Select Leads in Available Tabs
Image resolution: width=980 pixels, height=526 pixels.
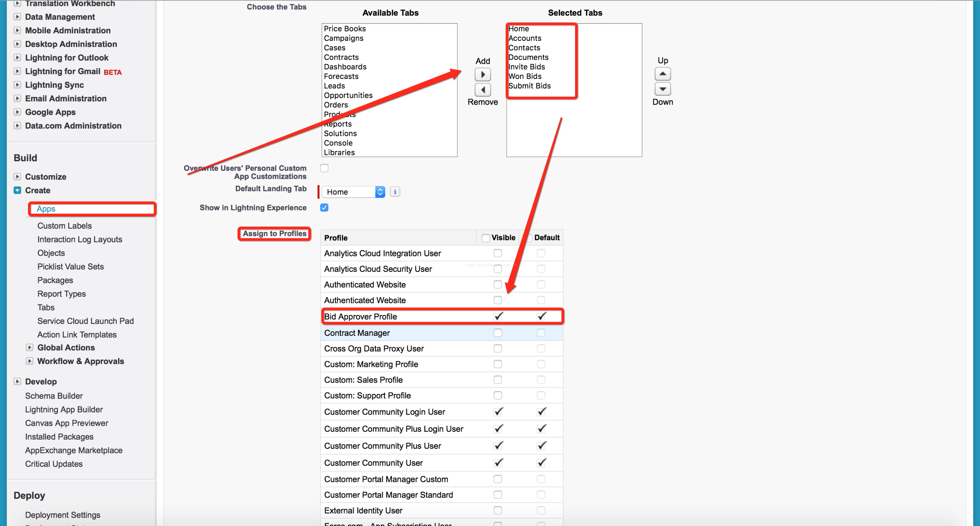point(334,86)
